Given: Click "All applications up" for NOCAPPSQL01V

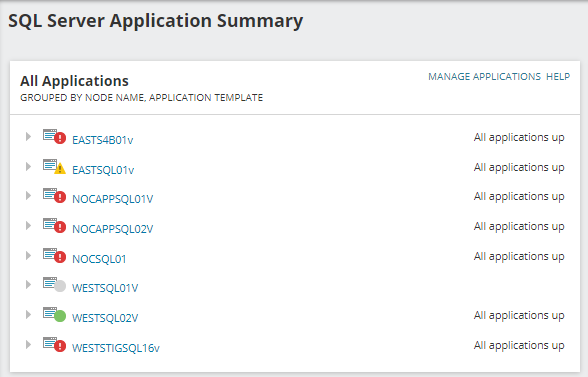Looking at the screenshot, I should pos(519,197).
